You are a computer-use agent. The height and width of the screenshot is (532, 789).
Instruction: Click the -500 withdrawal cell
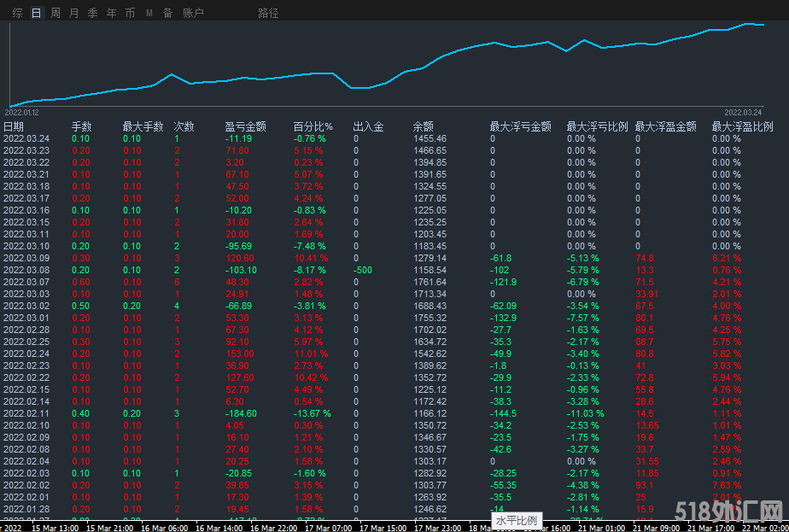(x=364, y=270)
